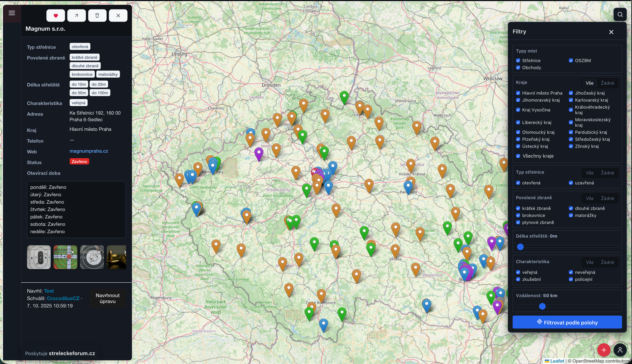Adjust the Vzdálenost slider handle
The width and height of the screenshot is (632, 364).
click(x=542, y=306)
